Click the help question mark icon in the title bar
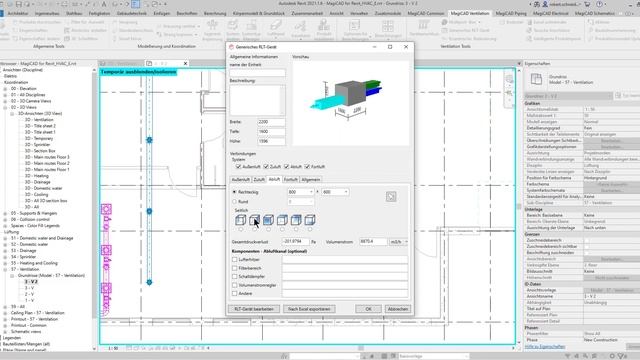This screenshot has width=640, height=360. [x=600, y=4]
